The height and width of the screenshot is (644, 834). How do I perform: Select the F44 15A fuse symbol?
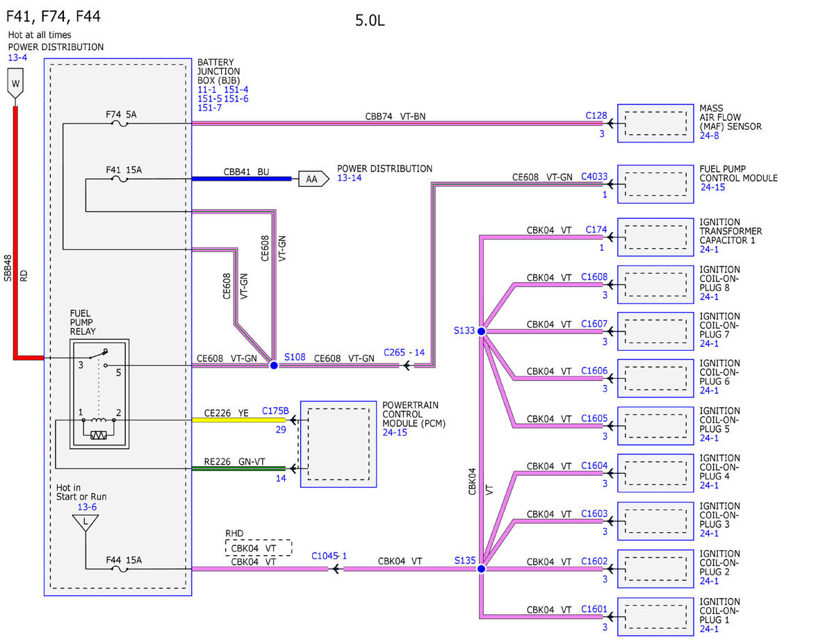(119, 569)
